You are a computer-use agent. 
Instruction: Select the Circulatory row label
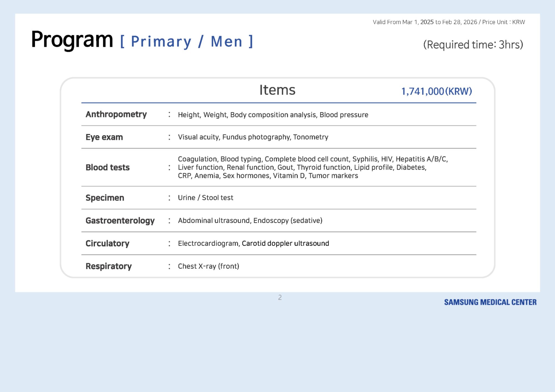107,243
